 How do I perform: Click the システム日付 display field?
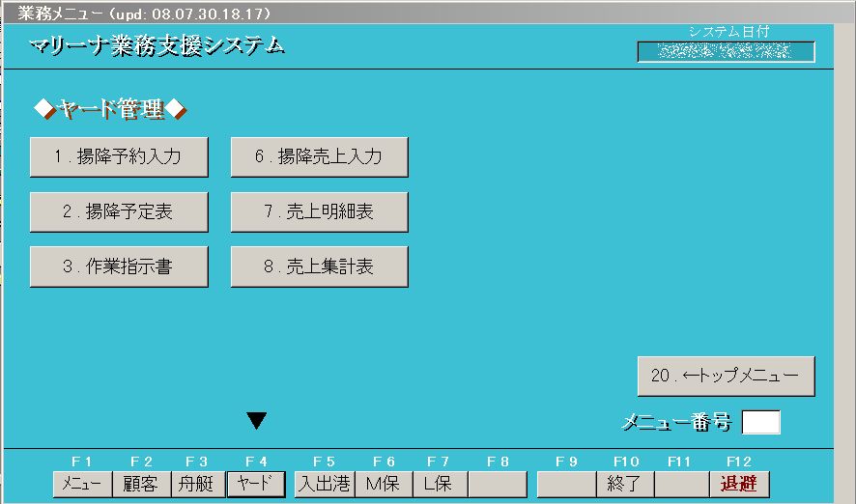click(726, 52)
